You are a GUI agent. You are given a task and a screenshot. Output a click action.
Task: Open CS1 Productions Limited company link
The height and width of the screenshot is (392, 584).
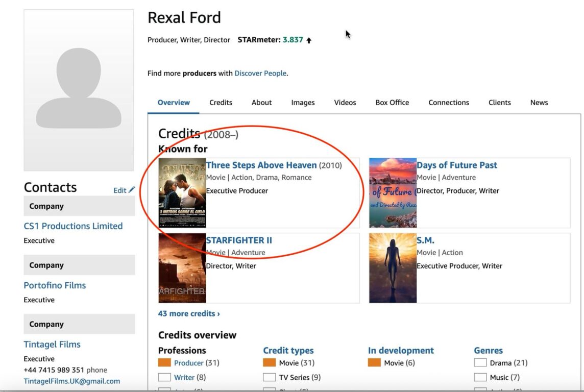pos(73,226)
